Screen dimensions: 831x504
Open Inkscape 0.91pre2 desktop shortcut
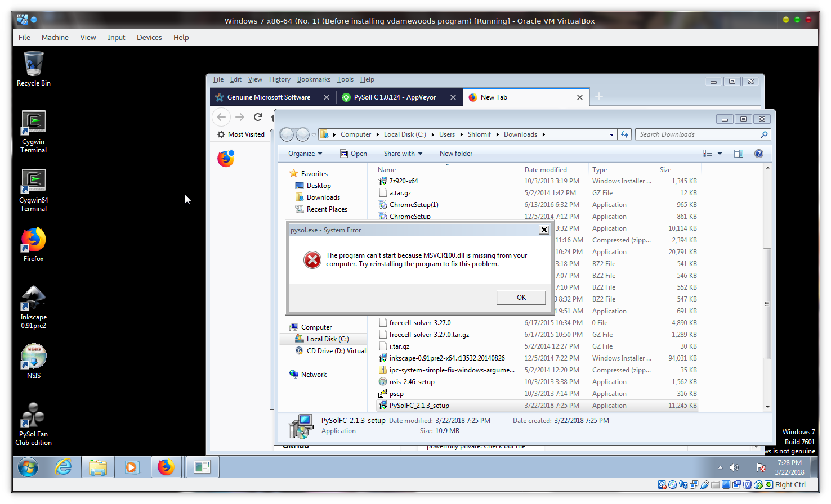pyautogui.click(x=33, y=307)
